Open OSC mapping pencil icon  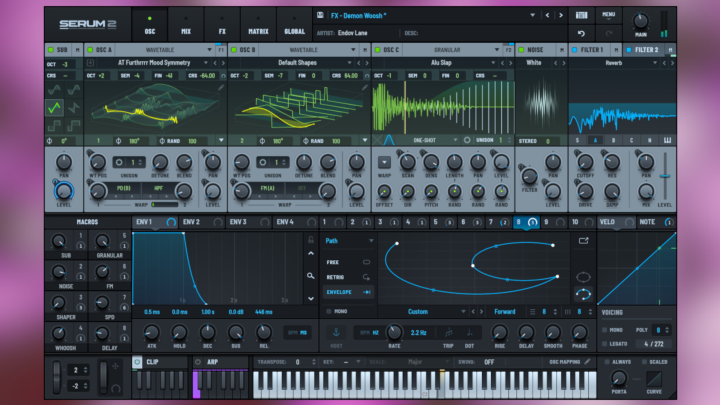587,362
